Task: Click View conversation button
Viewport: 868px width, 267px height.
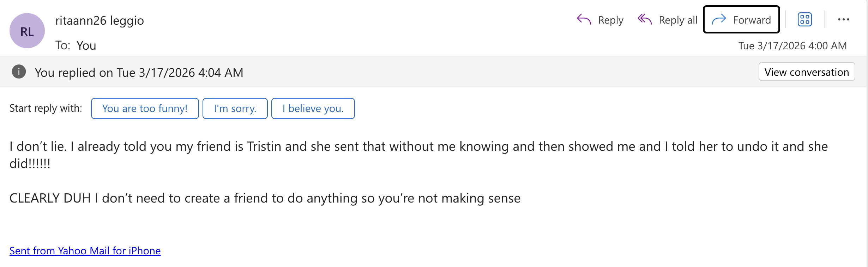Action: pos(806,72)
